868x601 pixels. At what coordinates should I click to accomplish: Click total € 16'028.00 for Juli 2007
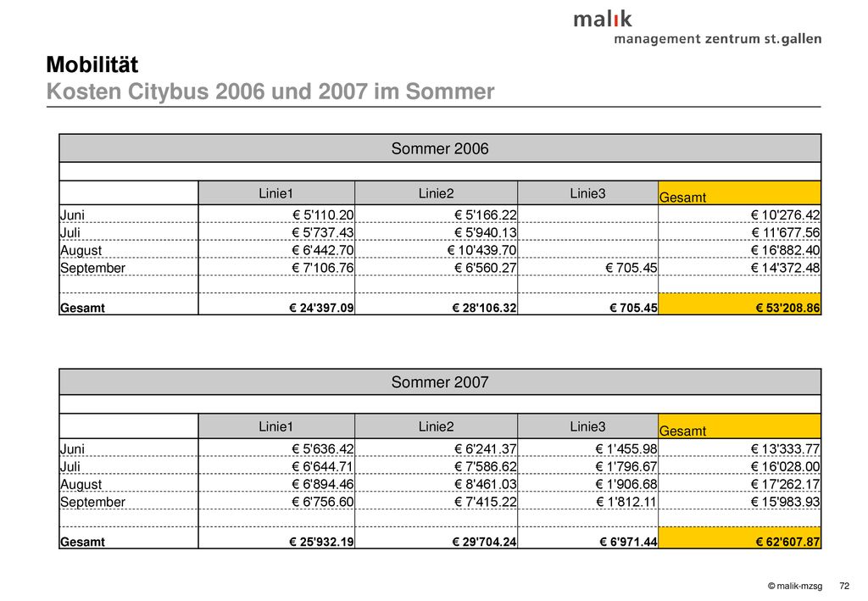pyautogui.click(x=786, y=466)
